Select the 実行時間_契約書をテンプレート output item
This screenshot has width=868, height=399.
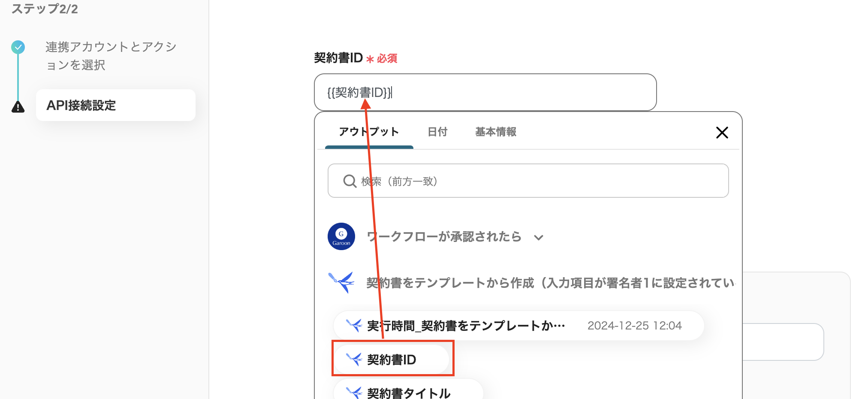point(465,325)
